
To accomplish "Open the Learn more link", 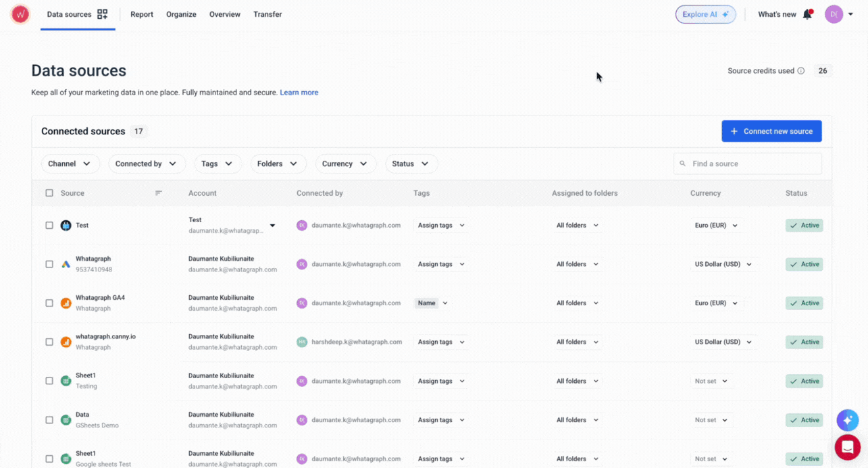I will [x=299, y=93].
